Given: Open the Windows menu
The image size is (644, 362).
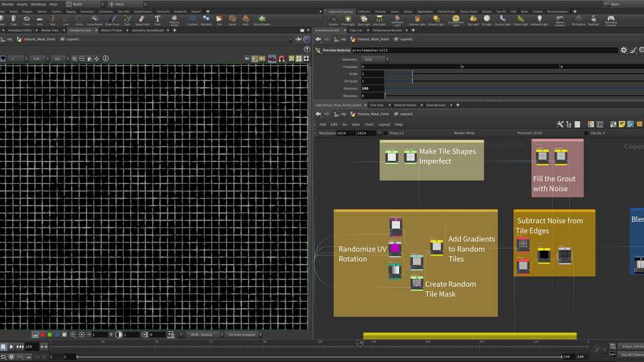Looking at the screenshot, I should coord(38,4).
